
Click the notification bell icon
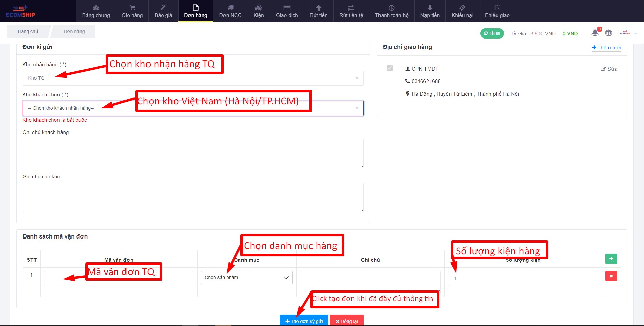[595, 33]
